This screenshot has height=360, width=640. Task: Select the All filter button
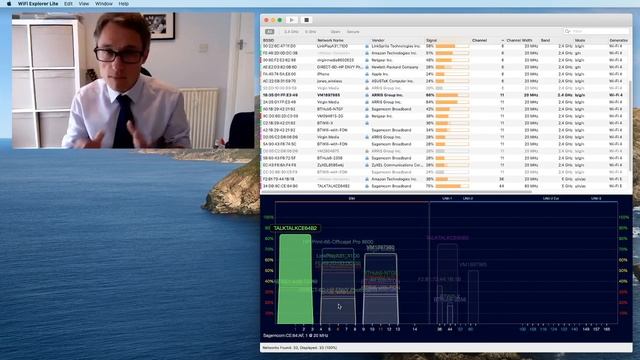coord(269,31)
